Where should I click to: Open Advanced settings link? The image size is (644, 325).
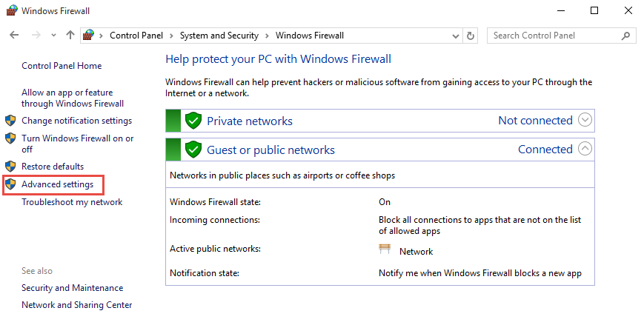pos(58,184)
